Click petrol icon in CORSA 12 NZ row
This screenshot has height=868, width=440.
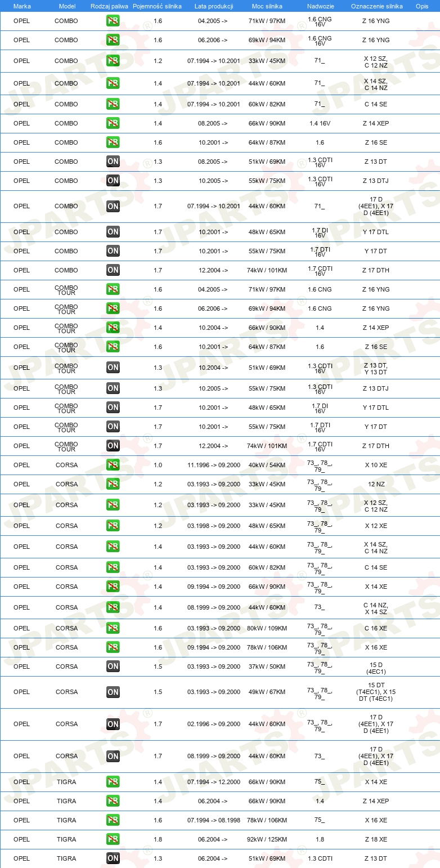coord(113,484)
